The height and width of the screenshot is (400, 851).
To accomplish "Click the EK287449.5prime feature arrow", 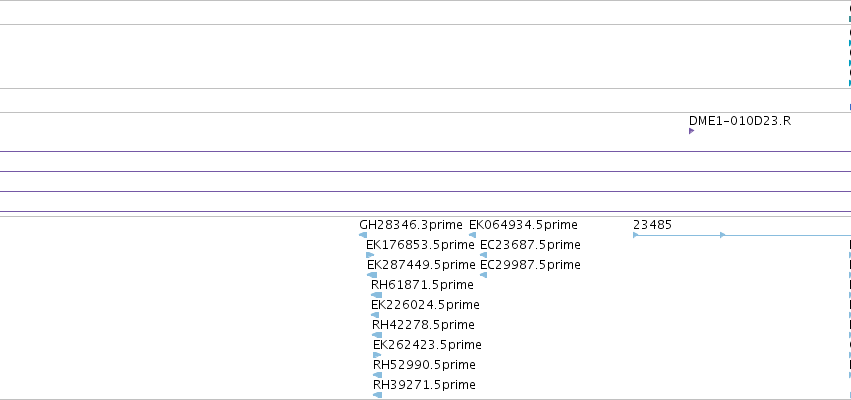I will click(x=372, y=275).
